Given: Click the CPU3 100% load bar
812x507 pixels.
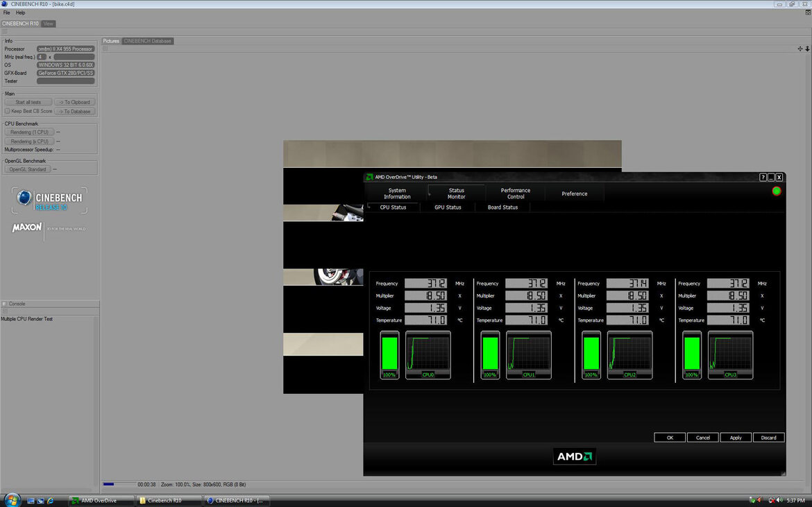Looking at the screenshot, I should [692, 355].
